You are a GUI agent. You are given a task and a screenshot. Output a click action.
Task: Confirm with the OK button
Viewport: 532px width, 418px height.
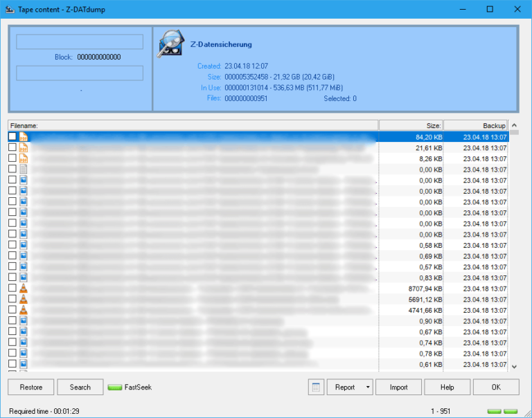click(496, 387)
